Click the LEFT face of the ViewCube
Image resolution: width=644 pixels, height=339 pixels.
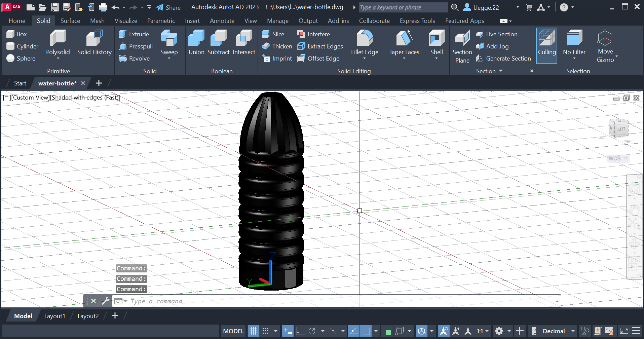click(x=621, y=129)
